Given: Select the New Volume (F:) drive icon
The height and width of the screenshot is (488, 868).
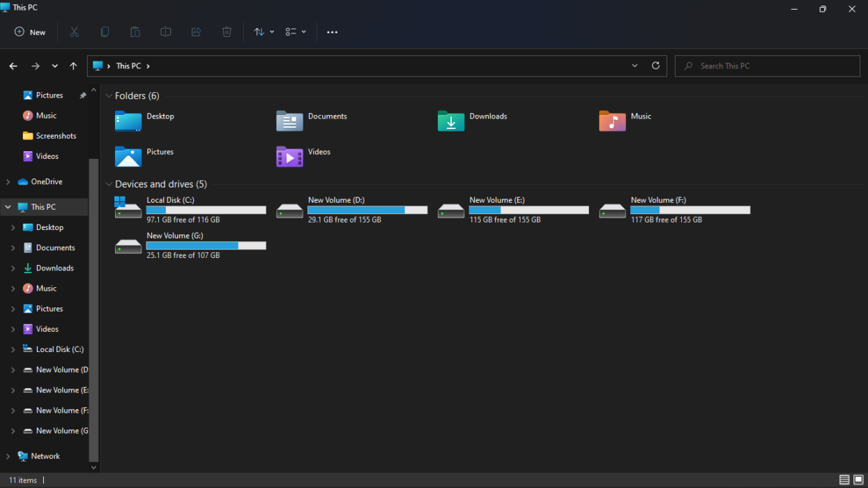Looking at the screenshot, I should coord(612,210).
